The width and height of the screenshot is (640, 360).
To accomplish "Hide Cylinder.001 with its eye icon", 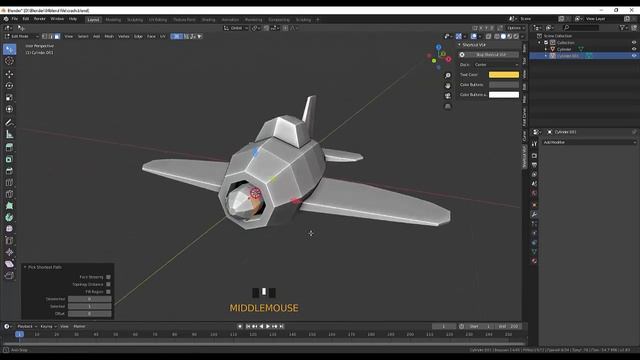I will coord(634,56).
